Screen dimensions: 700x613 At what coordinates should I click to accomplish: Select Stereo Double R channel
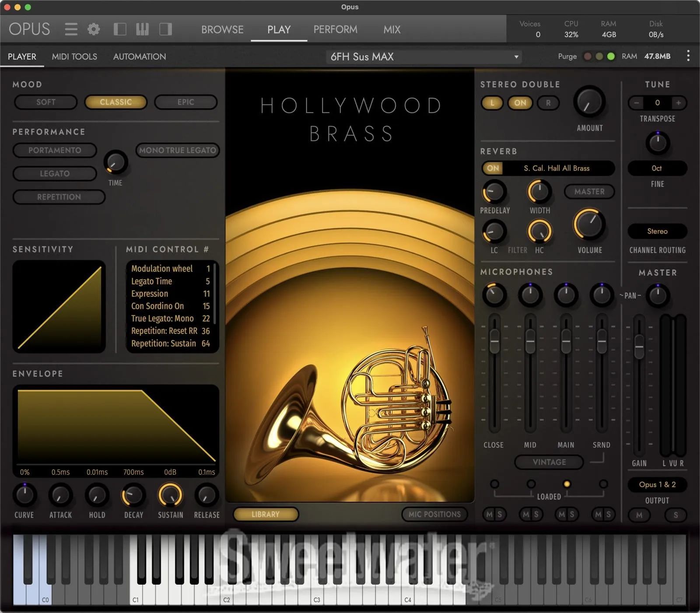click(548, 103)
